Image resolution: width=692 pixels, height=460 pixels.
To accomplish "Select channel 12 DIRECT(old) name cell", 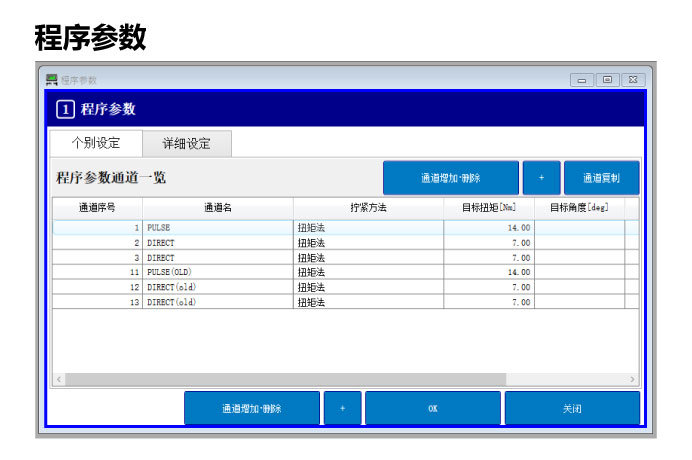I will coord(218,287).
